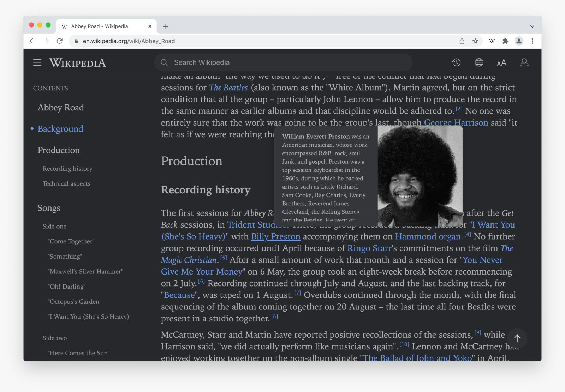The width and height of the screenshot is (565, 392).
Task: Click the browser extensions puzzle icon
Action: [x=506, y=41]
